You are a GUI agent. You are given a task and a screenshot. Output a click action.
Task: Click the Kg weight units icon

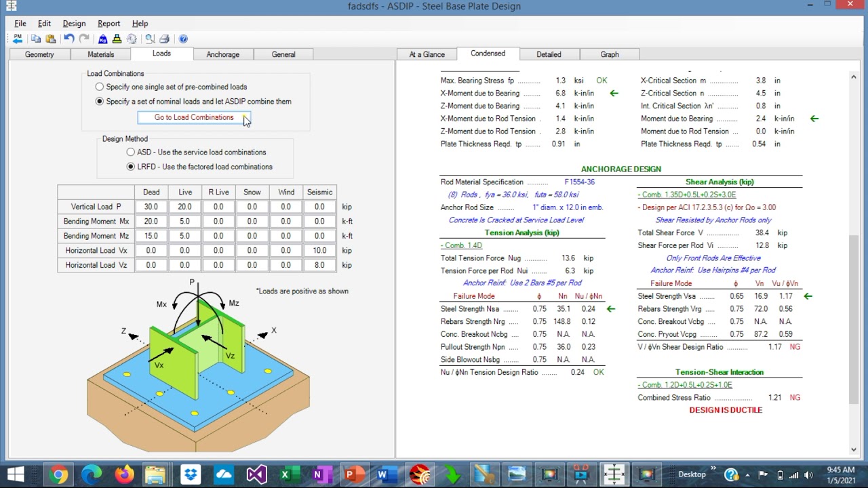102,39
